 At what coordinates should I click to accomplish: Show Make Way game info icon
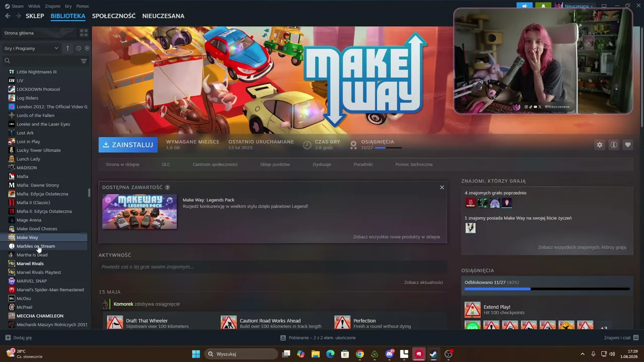click(614, 145)
